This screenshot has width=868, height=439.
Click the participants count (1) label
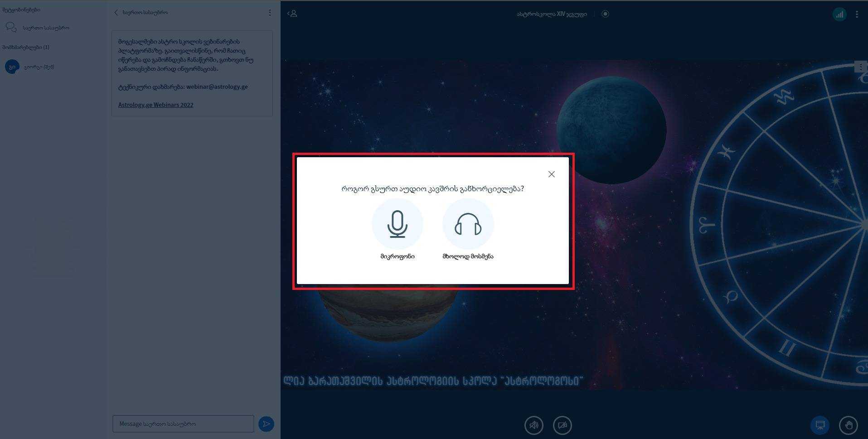point(26,47)
